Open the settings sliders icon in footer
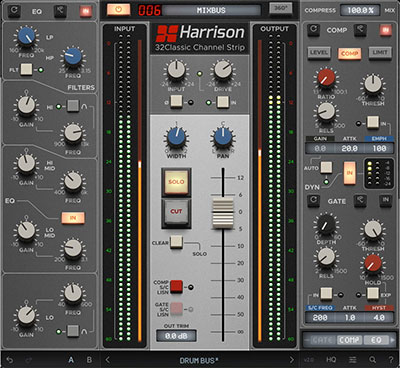This screenshot has width=400, height=368. point(353,360)
